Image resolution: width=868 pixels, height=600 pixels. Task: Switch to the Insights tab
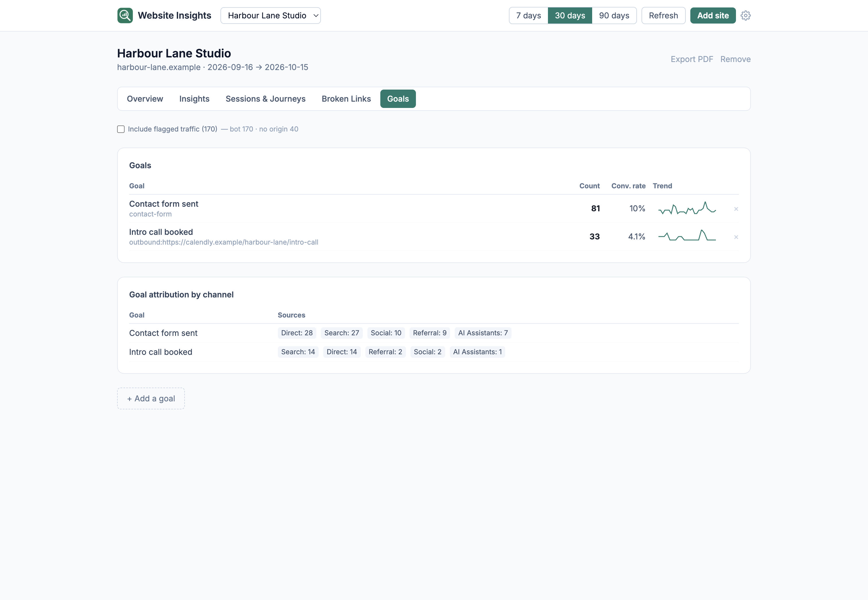(194, 98)
